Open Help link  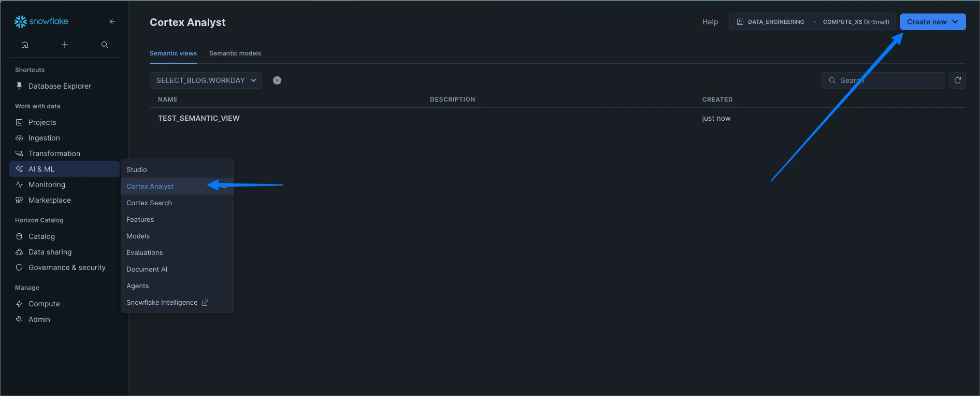pyautogui.click(x=710, y=22)
